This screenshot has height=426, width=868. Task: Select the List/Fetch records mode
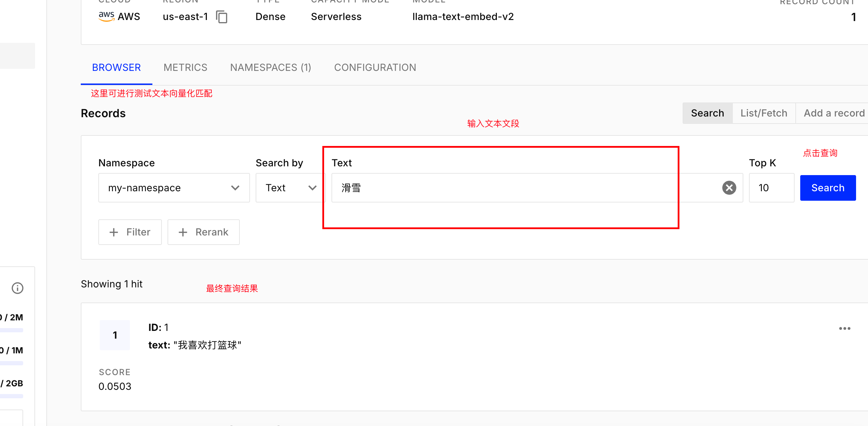[x=764, y=113]
